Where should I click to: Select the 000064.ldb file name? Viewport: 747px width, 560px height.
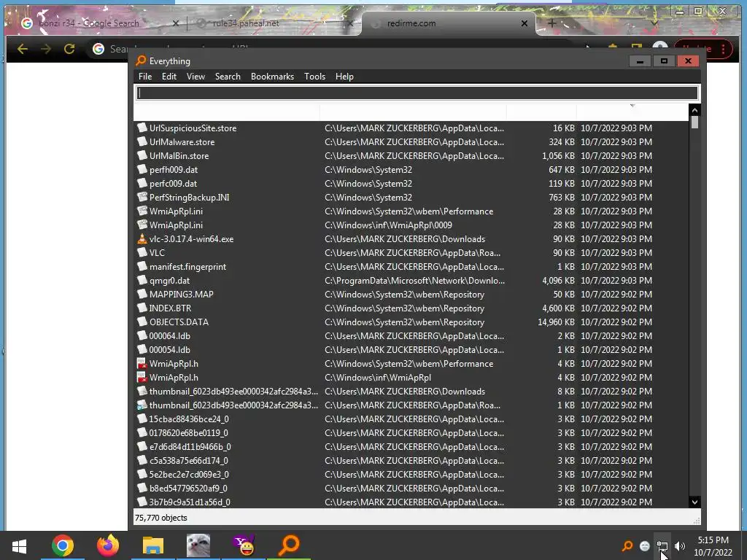click(x=169, y=336)
